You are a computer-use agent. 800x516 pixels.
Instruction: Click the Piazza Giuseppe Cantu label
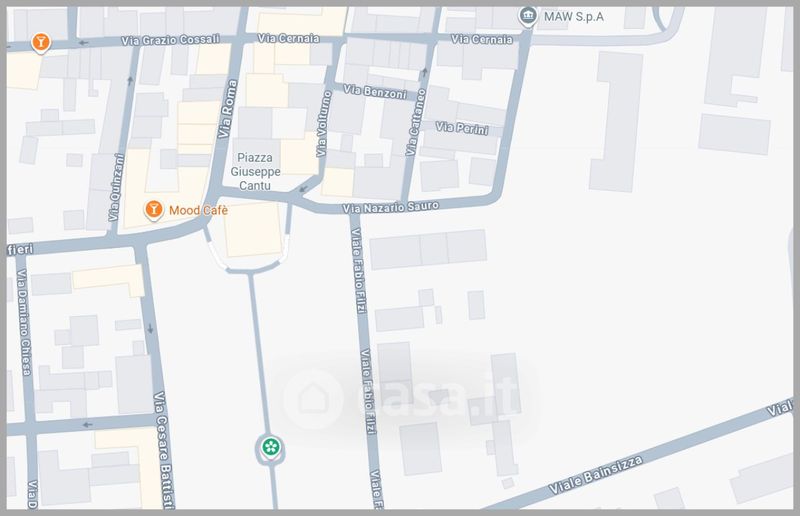(255, 171)
